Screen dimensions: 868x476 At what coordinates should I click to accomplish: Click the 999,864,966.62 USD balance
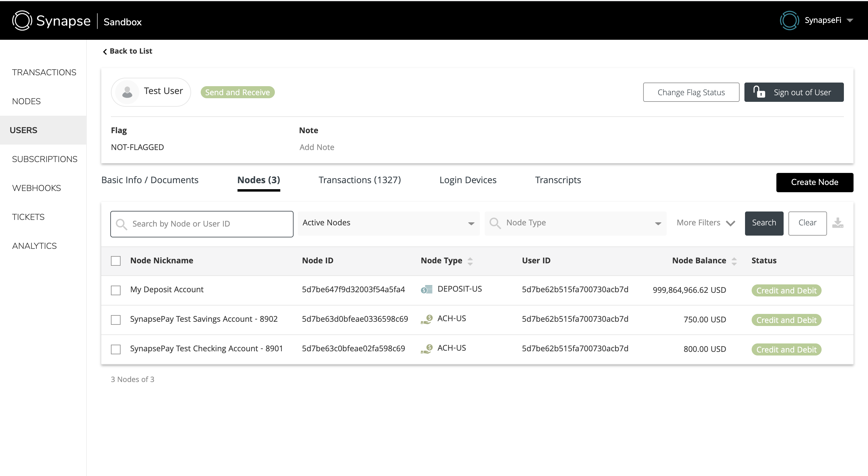(x=689, y=290)
